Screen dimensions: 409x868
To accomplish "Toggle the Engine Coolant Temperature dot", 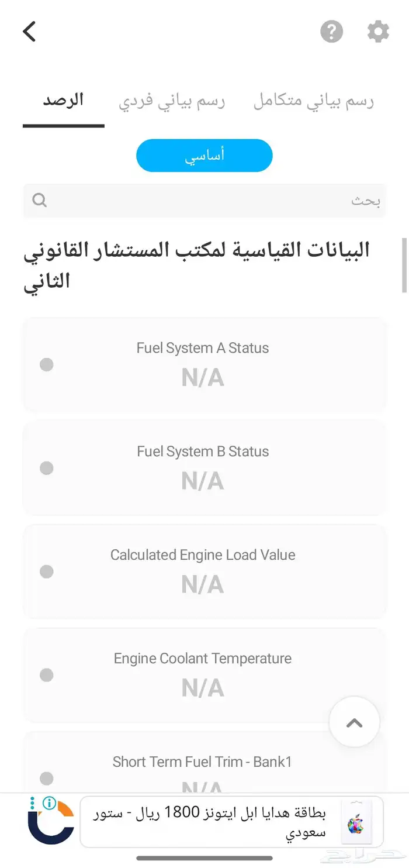I will (x=46, y=675).
